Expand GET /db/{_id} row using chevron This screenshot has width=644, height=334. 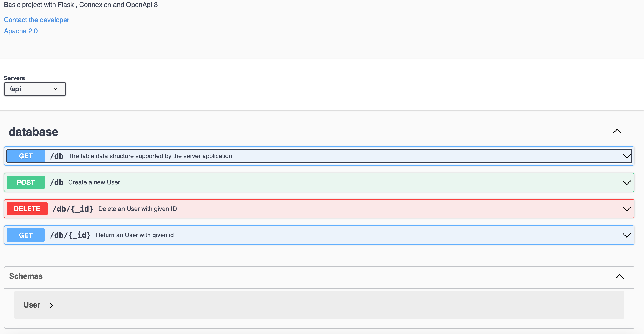pyautogui.click(x=626, y=235)
